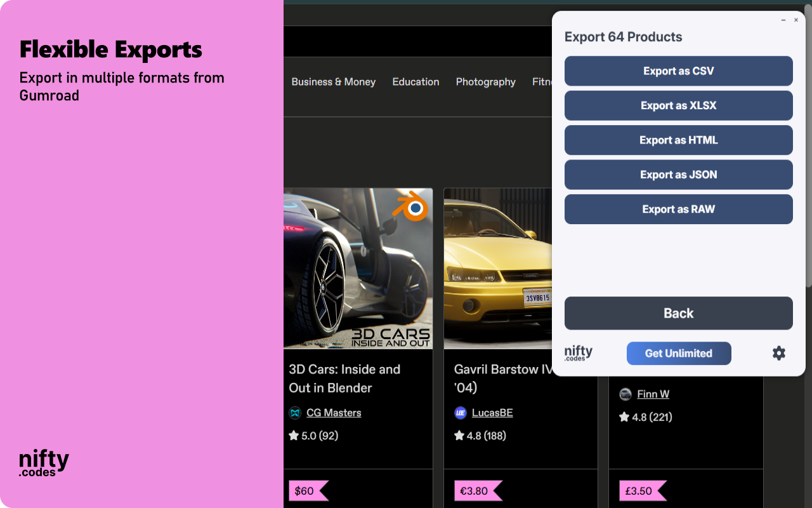Browse the Photography category
Viewport: 812px width, 508px height.
click(x=485, y=82)
